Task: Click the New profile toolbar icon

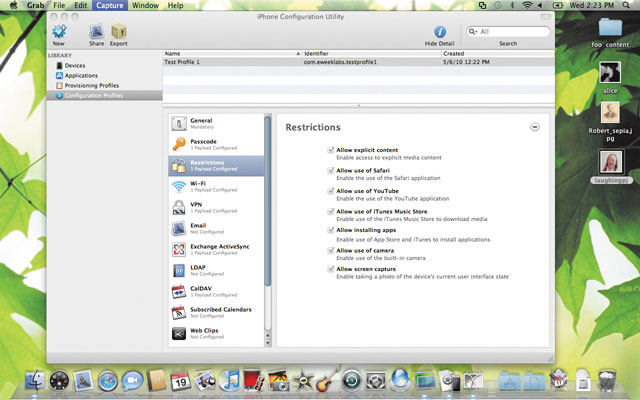Action: (x=59, y=31)
